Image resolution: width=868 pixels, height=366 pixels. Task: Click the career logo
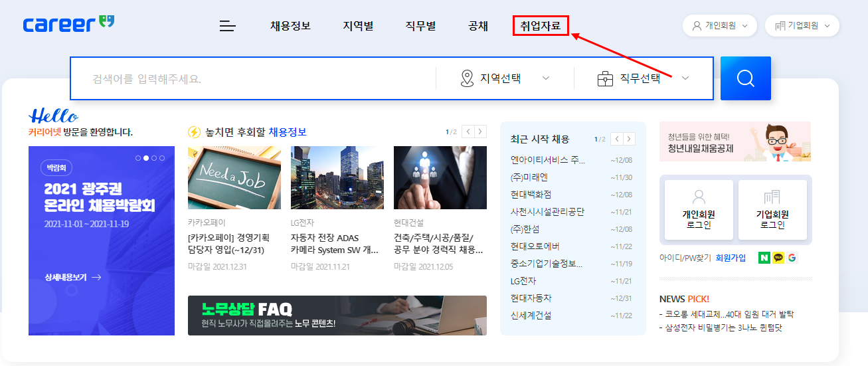pos(68,25)
